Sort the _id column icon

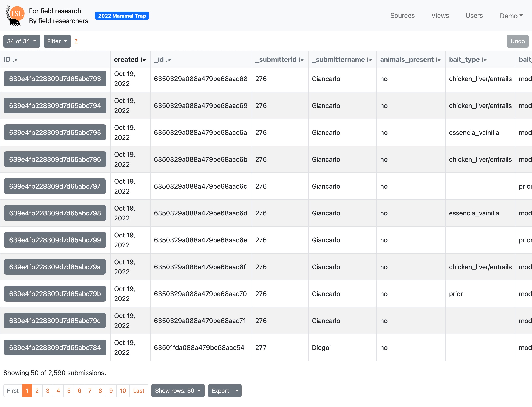[x=169, y=60]
